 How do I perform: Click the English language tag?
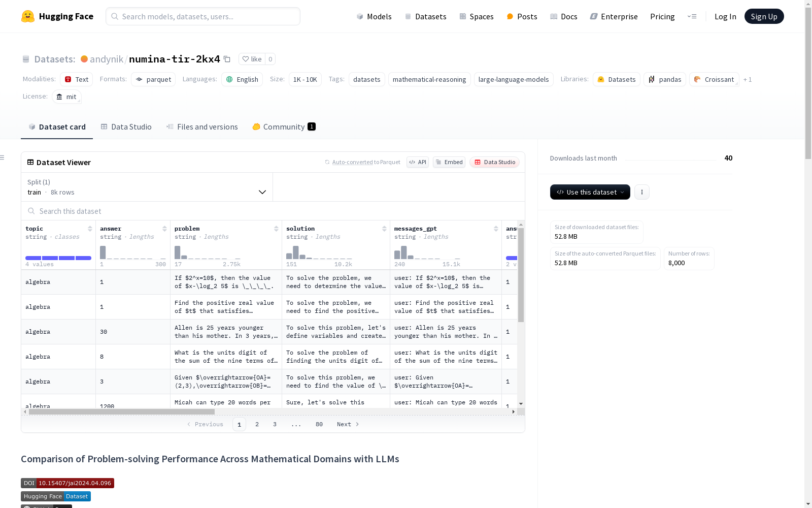click(242, 79)
